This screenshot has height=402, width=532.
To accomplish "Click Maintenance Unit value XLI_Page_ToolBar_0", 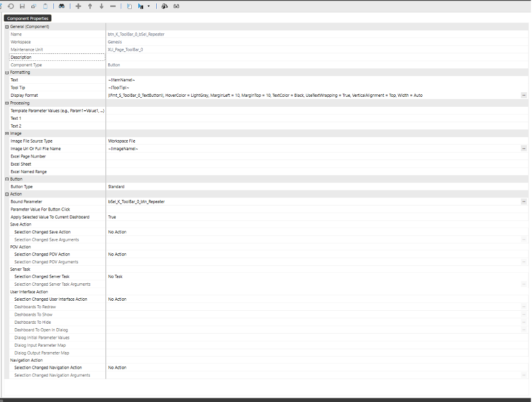I will coord(125,49).
